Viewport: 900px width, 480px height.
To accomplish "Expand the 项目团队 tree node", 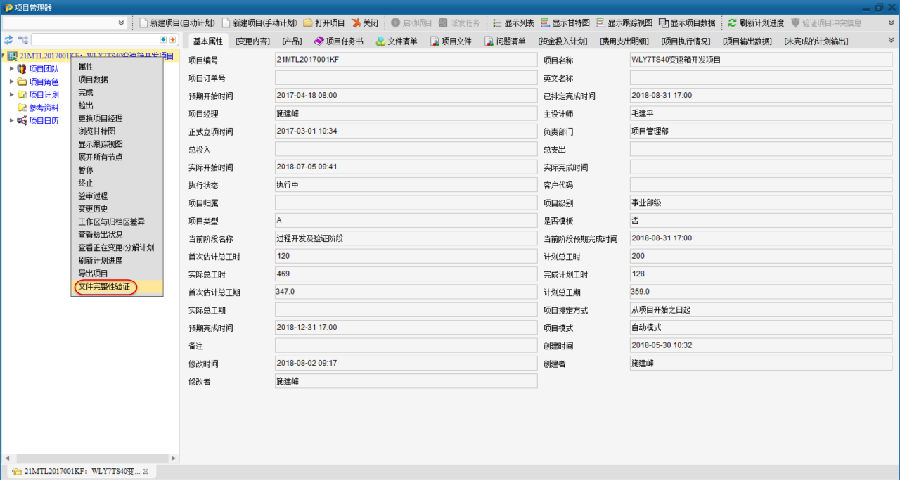I will click(11, 68).
